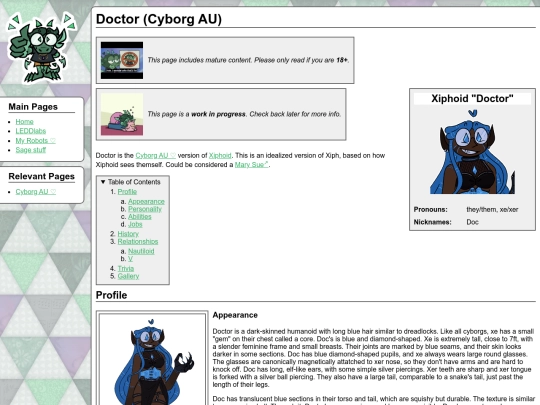Jump to History section
Image resolution: width=540 pixels, height=405 pixels.
(x=128, y=234)
